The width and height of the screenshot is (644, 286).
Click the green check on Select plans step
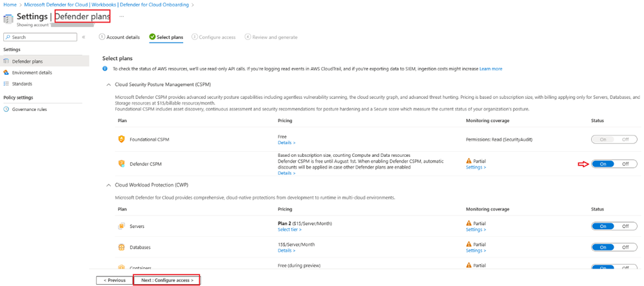click(152, 37)
